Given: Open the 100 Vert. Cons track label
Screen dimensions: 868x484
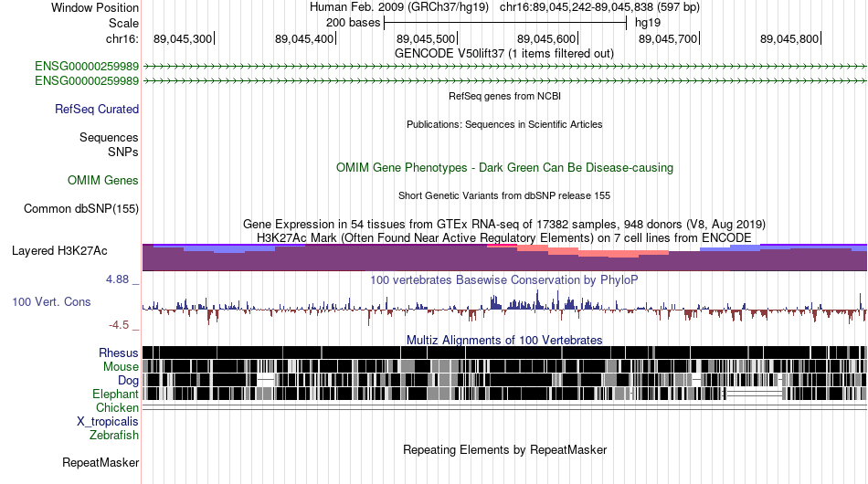Looking at the screenshot, I should [x=51, y=301].
